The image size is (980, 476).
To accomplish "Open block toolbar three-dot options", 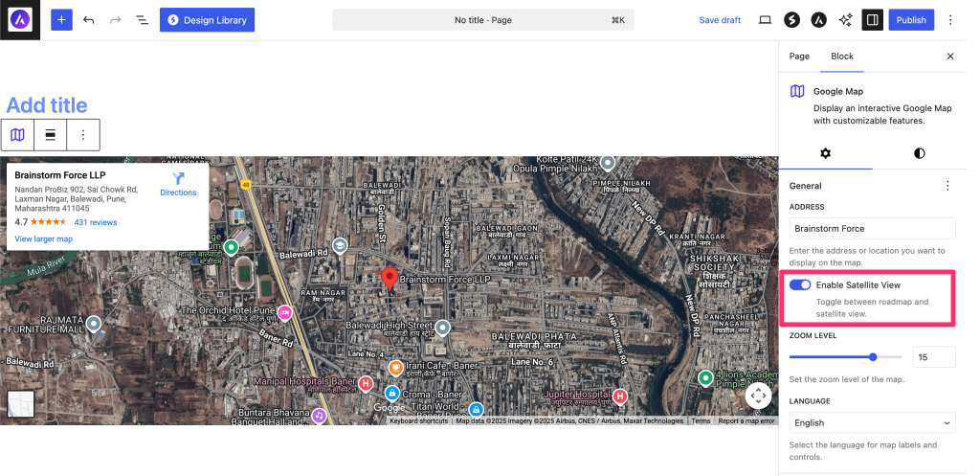I will click(83, 135).
